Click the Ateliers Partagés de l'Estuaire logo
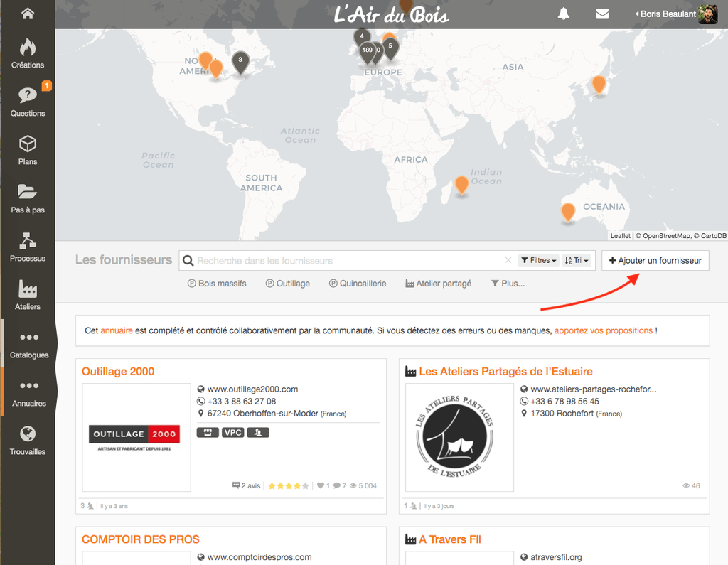The width and height of the screenshot is (728, 565). pos(460,437)
